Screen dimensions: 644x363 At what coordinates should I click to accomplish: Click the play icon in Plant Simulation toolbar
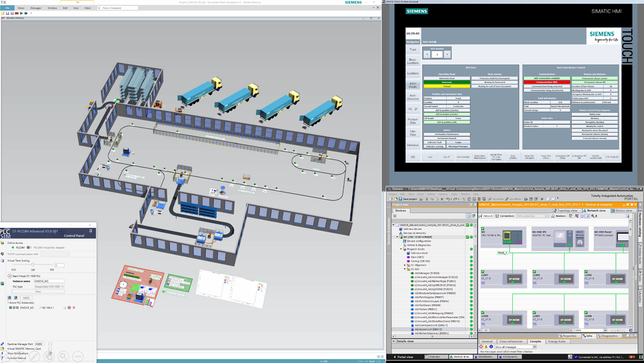[21, 13]
